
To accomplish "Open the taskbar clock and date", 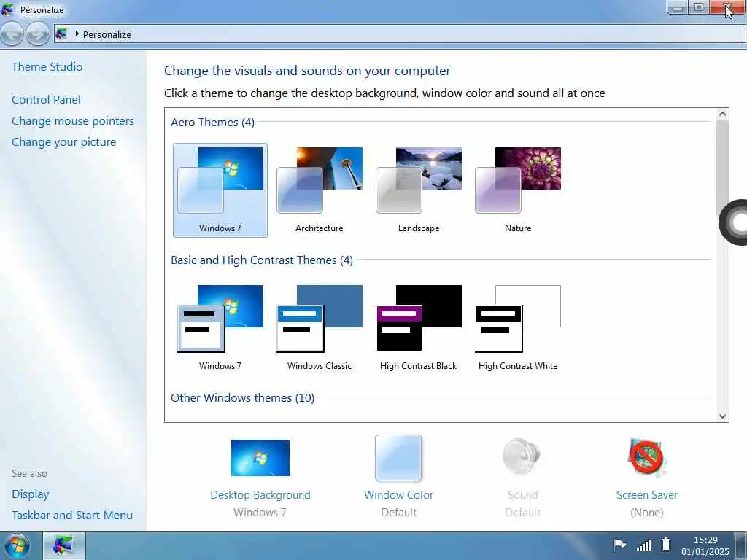I will coord(705,545).
